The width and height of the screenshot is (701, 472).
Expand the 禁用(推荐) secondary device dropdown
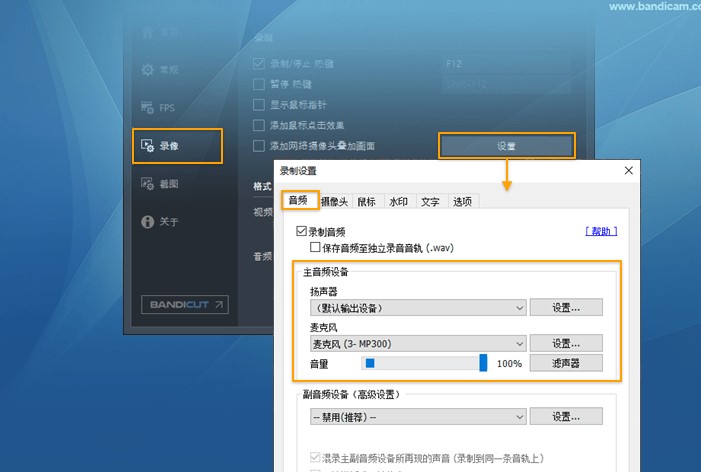[x=418, y=417]
